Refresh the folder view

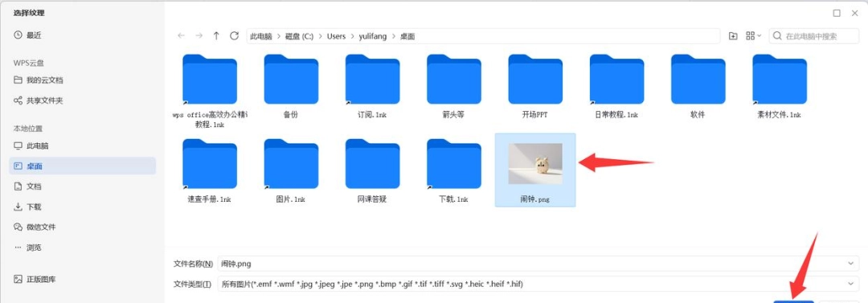coord(234,36)
